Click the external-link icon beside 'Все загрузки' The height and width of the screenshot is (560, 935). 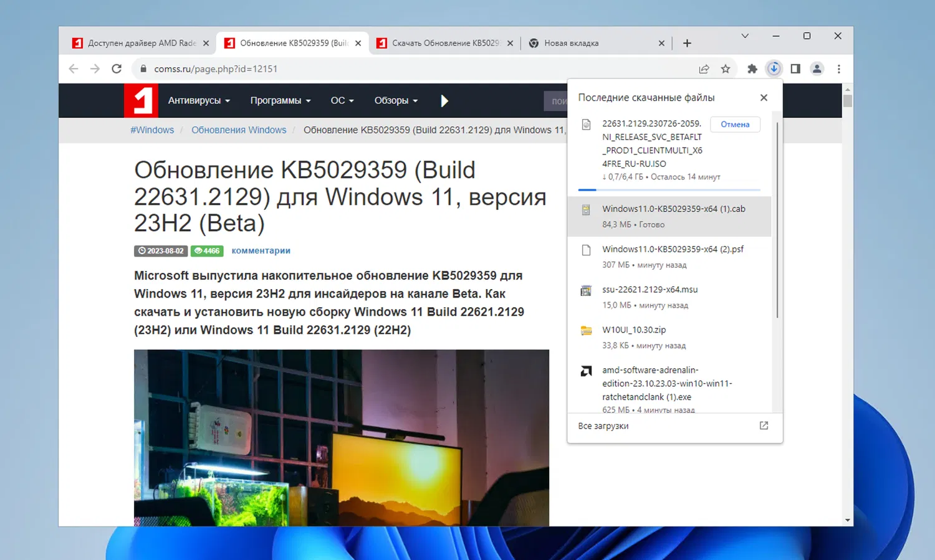coord(764,425)
